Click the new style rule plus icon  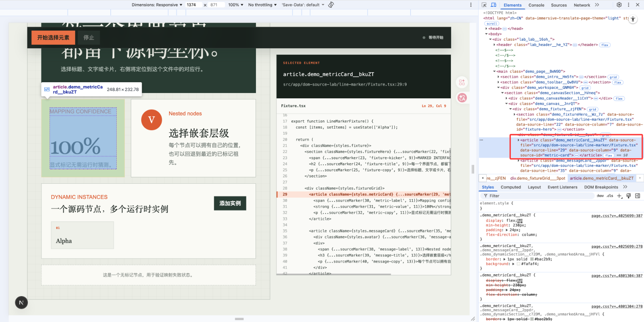[619, 196]
